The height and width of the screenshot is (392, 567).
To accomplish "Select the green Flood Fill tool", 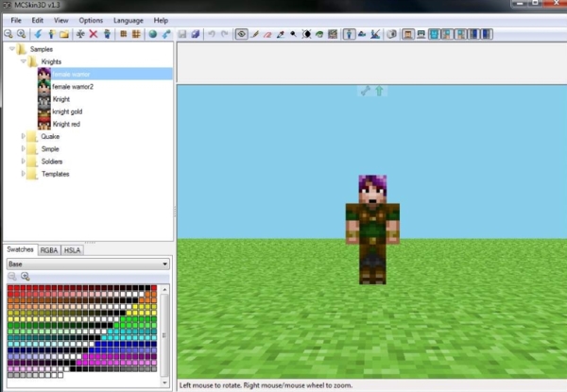I will point(319,34).
